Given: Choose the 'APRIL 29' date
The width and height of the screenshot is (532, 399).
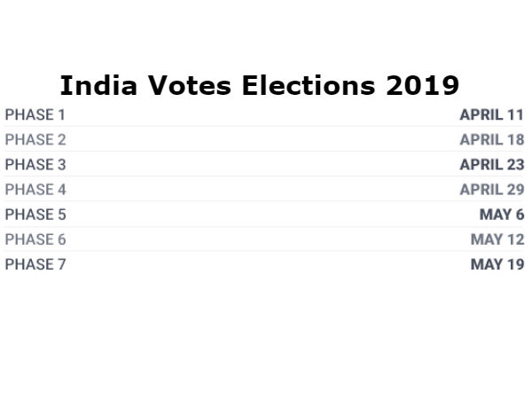Looking at the screenshot, I should 492,189.
